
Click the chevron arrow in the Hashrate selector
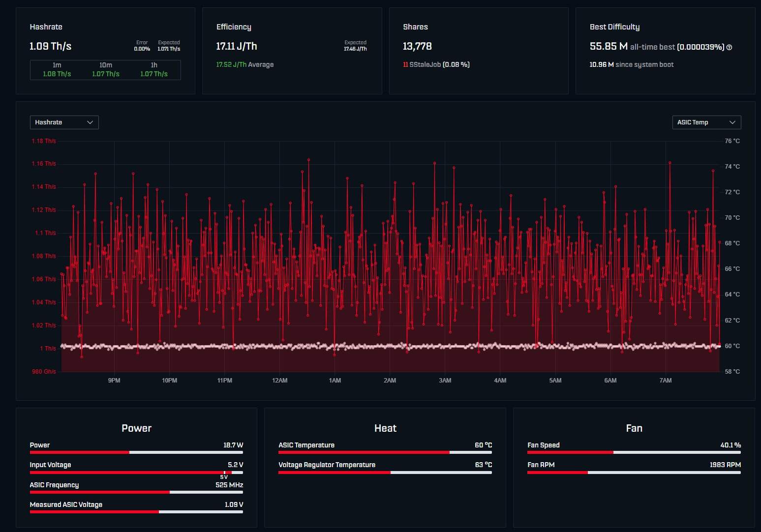pyautogui.click(x=90, y=122)
